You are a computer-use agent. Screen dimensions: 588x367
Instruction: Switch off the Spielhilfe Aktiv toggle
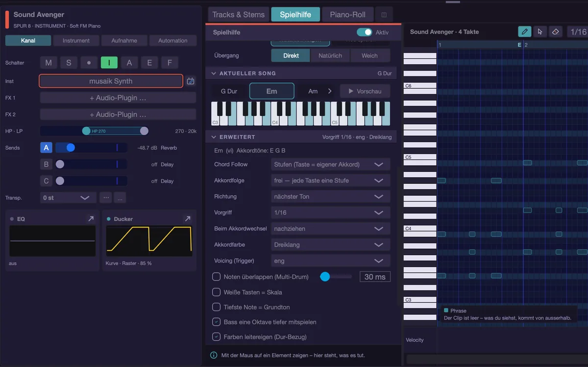tap(365, 32)
